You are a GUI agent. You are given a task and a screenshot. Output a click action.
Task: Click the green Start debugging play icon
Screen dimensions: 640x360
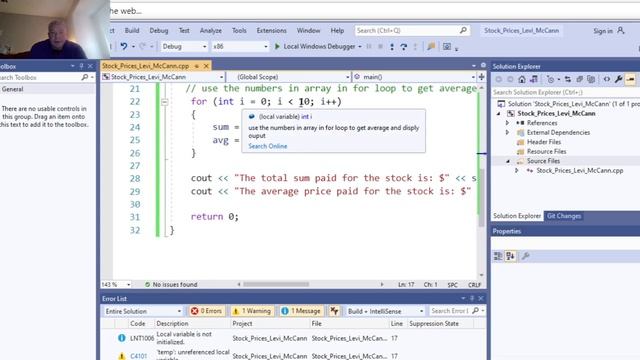[x=277, y=47]
